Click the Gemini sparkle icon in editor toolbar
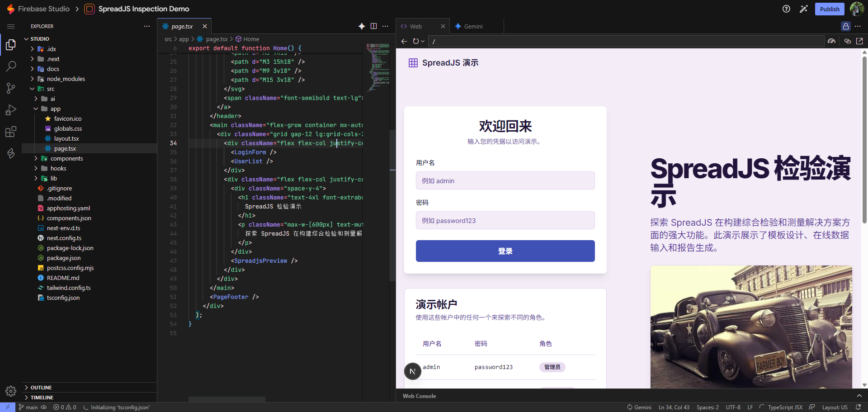 [x=362, y=26]
